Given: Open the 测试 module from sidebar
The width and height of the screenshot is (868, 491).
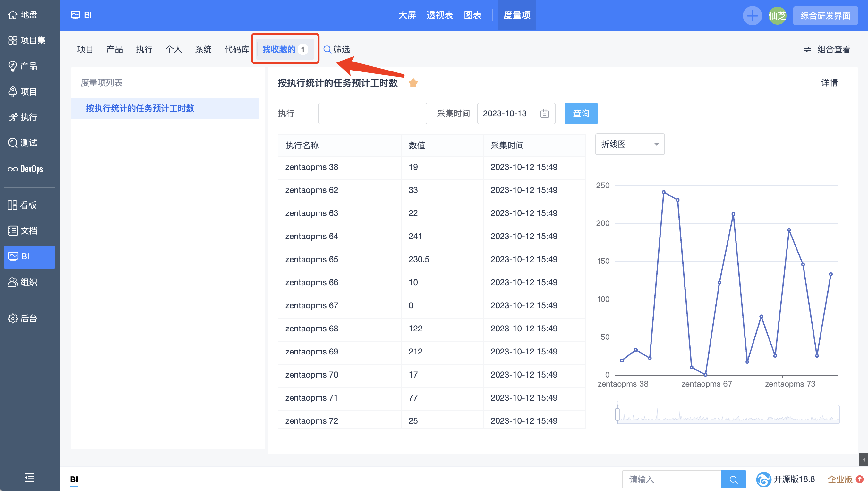Looking at the screenshot, I should coord(23,143).
